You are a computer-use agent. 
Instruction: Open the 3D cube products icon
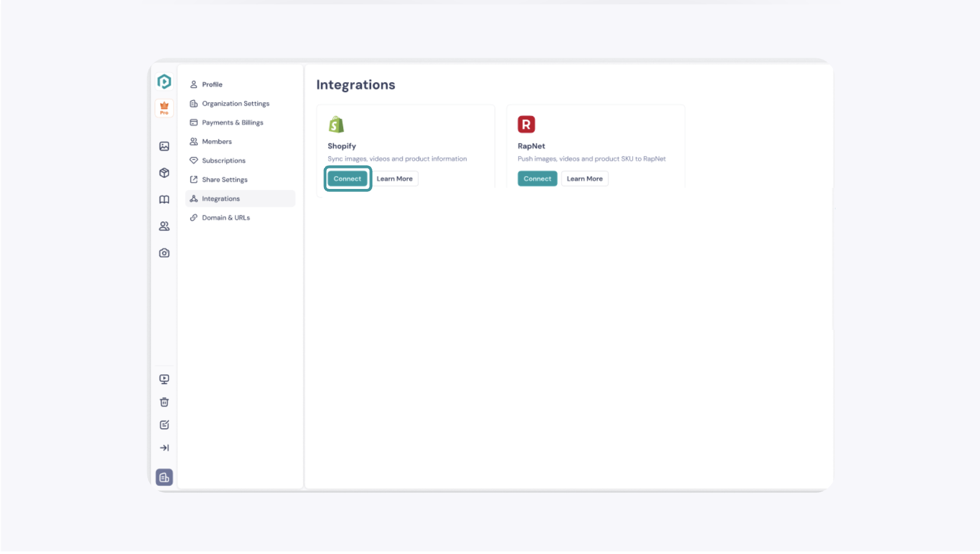pos(164,173)
